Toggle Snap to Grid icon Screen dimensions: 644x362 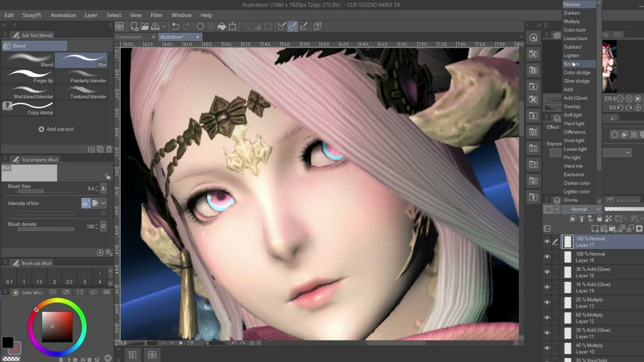304,26
